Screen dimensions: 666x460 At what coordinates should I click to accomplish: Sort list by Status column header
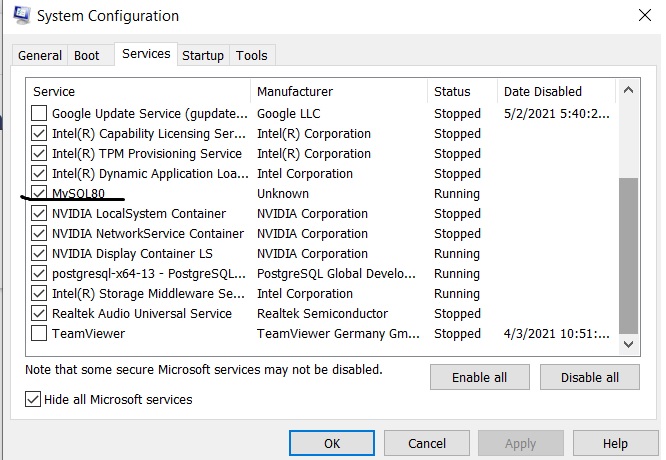coord(452,91)
